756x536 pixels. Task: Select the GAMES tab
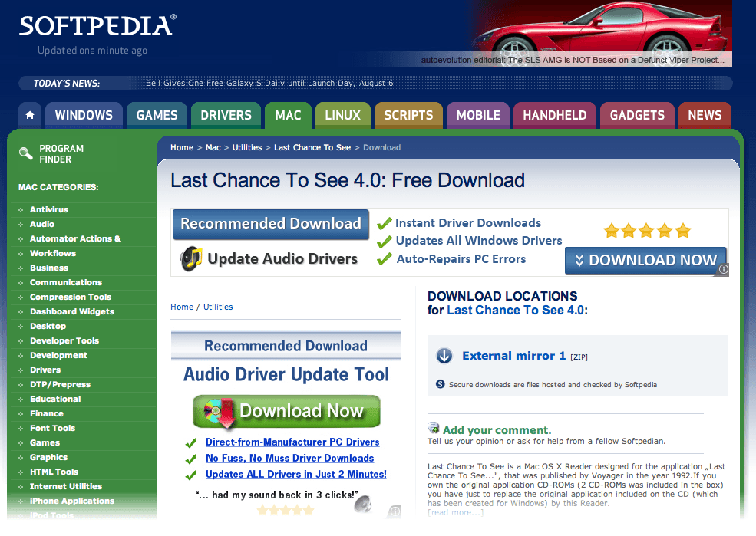pos(157,115)
